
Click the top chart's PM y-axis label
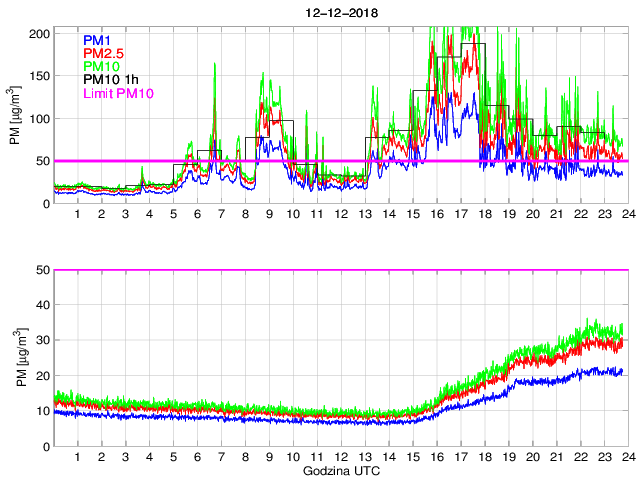click(15, 118)
